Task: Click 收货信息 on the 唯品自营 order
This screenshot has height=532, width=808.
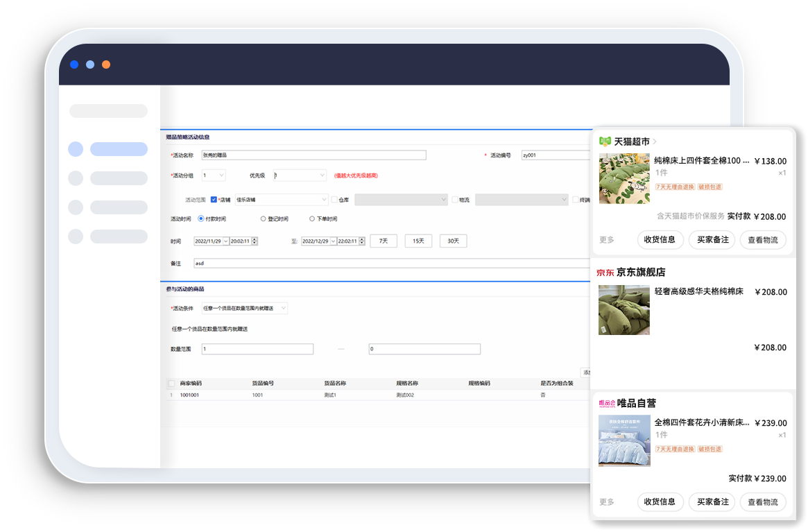Action: click(660, 501)
